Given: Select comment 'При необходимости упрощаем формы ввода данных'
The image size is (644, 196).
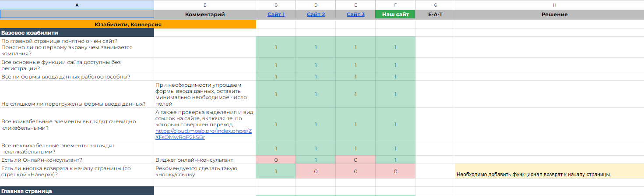Looking at the screenshot, I should point(205,94).
